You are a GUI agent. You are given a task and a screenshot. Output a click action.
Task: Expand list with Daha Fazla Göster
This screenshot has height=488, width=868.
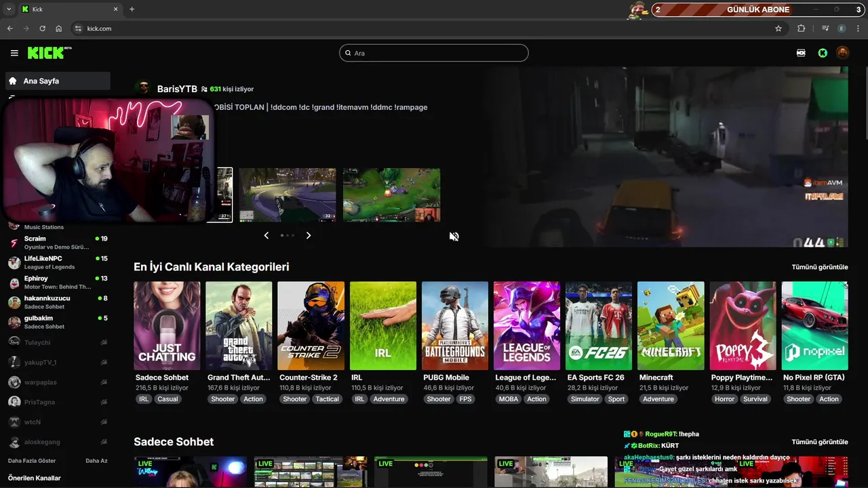click(x=32, y=461)
